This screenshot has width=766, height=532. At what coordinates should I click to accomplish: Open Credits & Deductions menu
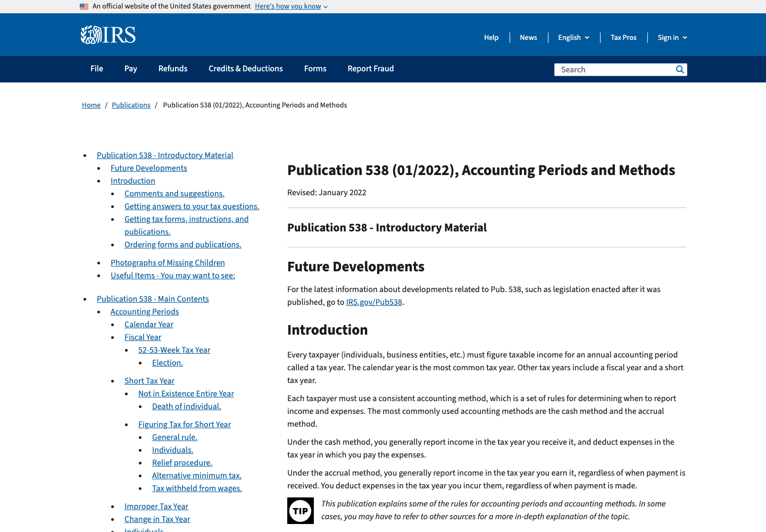coord(246,69)
